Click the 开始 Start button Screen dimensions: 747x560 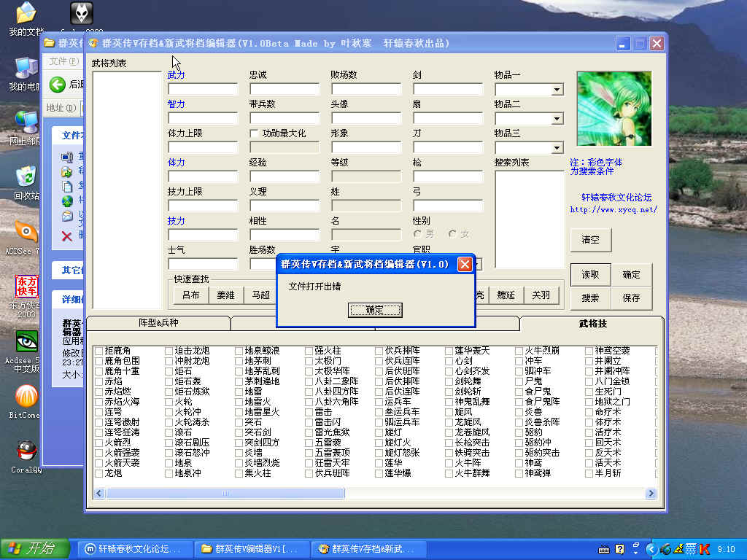[x=34, y=548]
